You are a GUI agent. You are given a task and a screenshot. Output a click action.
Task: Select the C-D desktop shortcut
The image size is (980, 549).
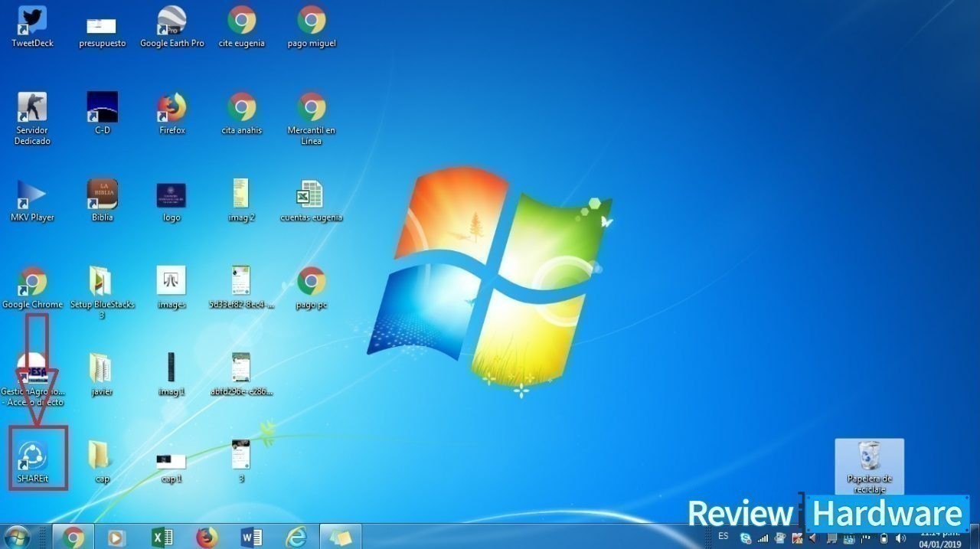[102, 113]
